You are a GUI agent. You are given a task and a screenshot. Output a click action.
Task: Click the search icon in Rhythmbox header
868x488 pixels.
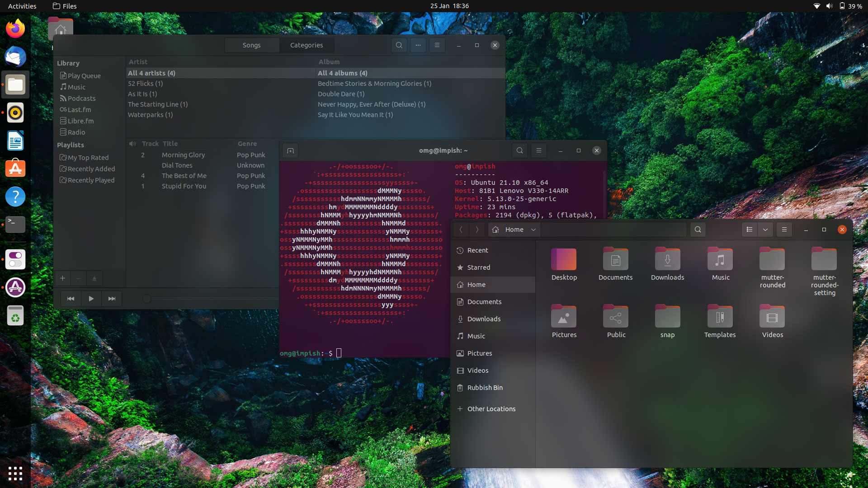pos(399,45)
